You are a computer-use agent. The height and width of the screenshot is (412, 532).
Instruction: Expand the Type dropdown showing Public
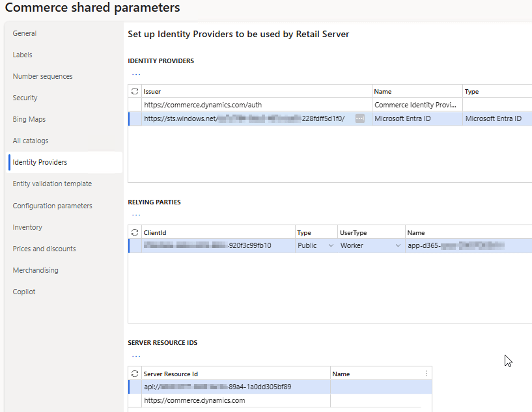(331, 246)
